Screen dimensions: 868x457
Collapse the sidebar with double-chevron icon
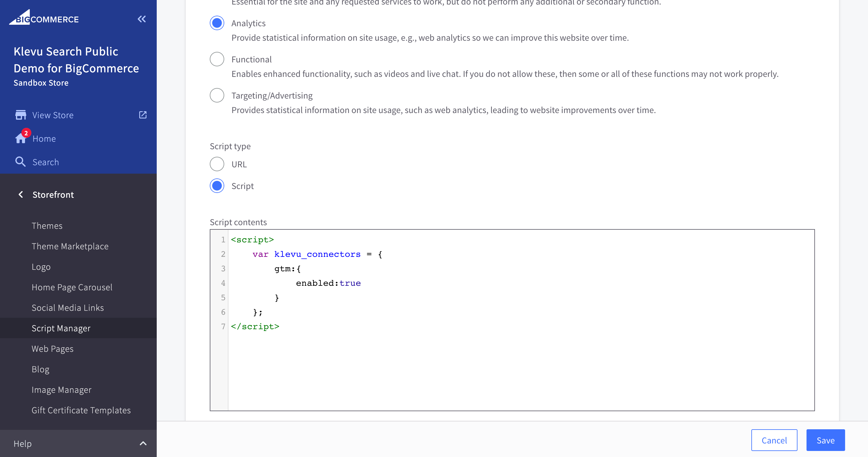(x=142, y=19)
